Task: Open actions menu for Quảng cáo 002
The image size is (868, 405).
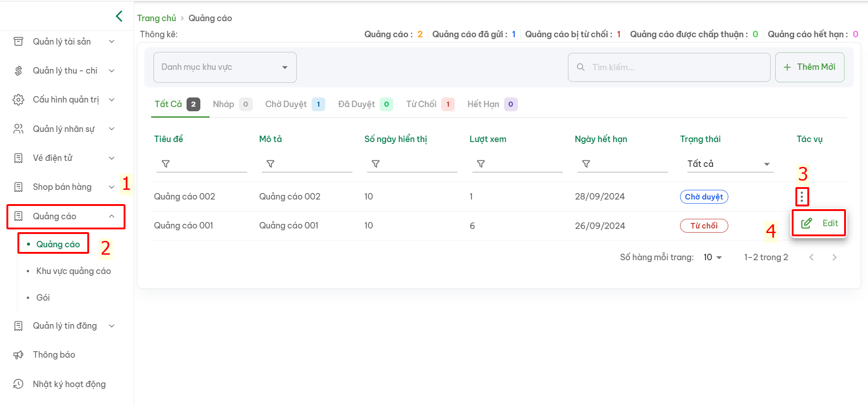Action: (x=802, y=197)
